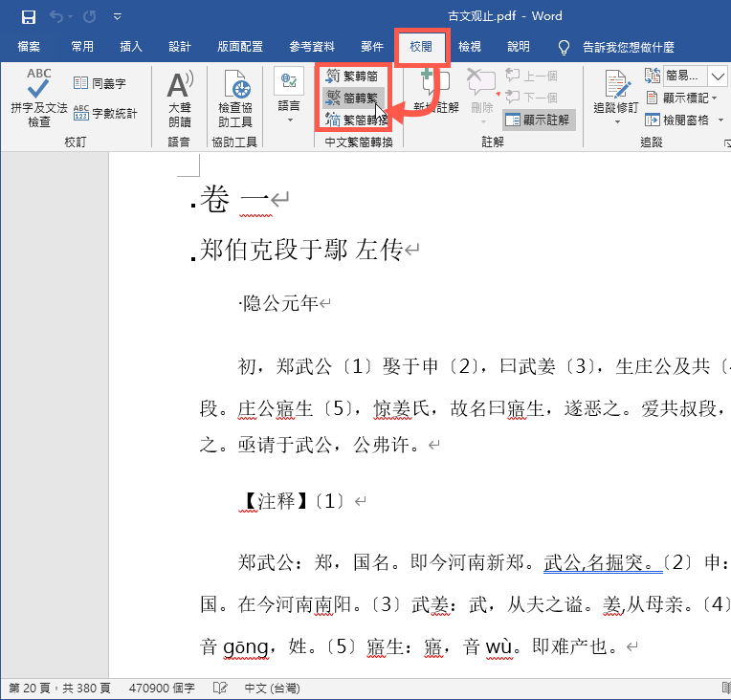Click the pinyin word gōng

246,646
